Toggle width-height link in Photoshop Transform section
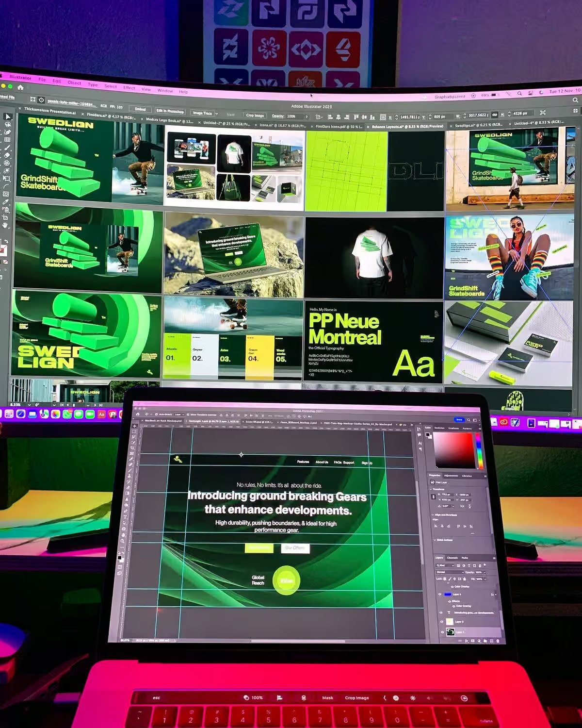582x728 pixels. (433, 496)
